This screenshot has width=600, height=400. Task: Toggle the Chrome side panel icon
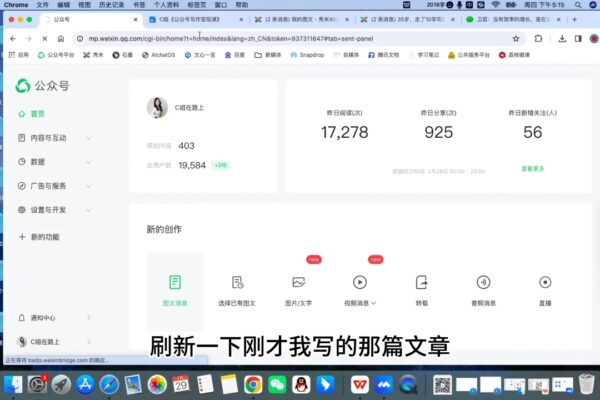tap(578, 39)
